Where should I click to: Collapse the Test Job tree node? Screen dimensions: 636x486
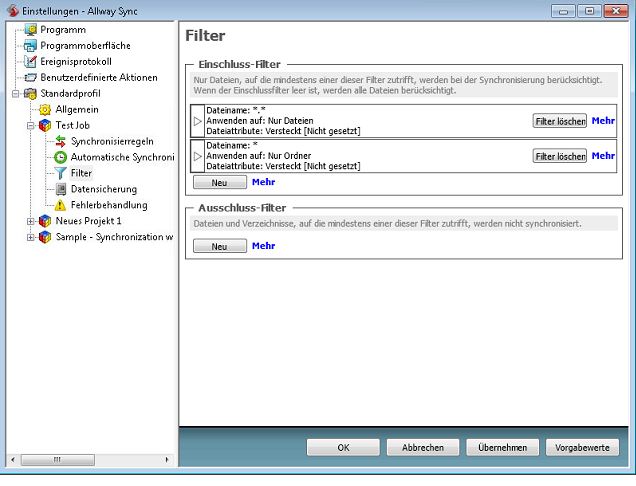pos(31,125)
